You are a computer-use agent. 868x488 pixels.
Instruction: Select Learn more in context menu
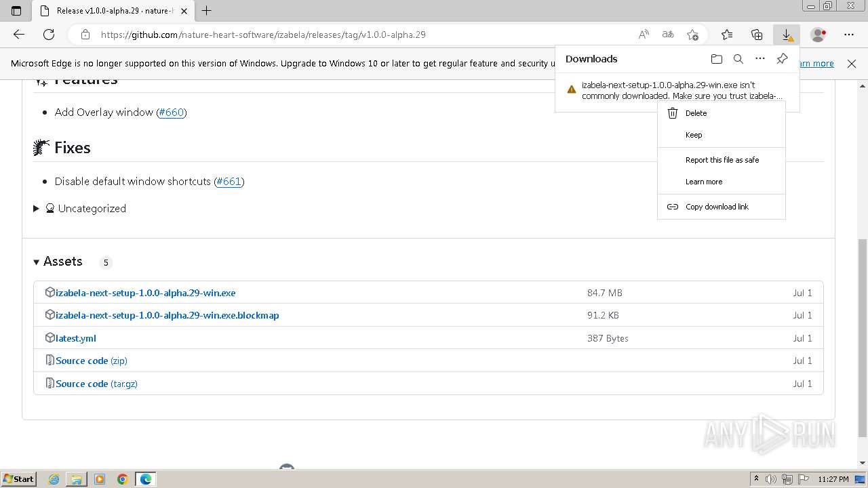click(722, 182)
